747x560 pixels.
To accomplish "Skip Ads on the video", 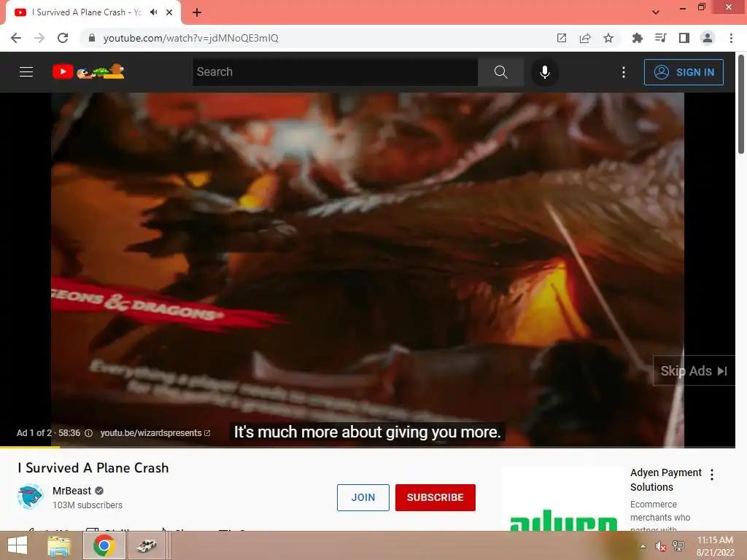I will tap(694, 371).
